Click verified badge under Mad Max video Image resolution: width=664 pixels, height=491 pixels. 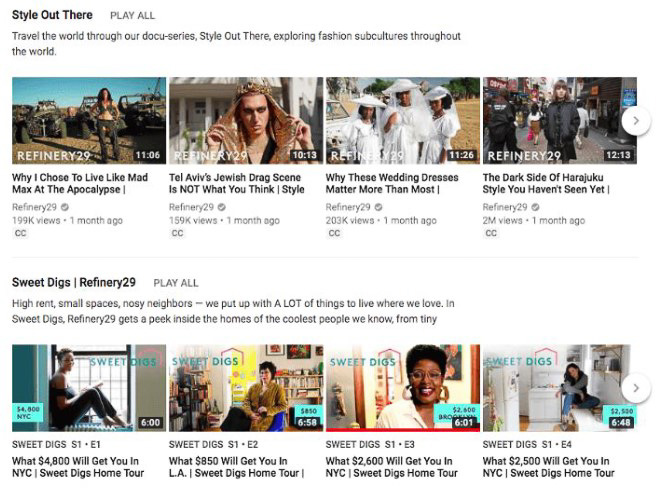pos(65,207)
